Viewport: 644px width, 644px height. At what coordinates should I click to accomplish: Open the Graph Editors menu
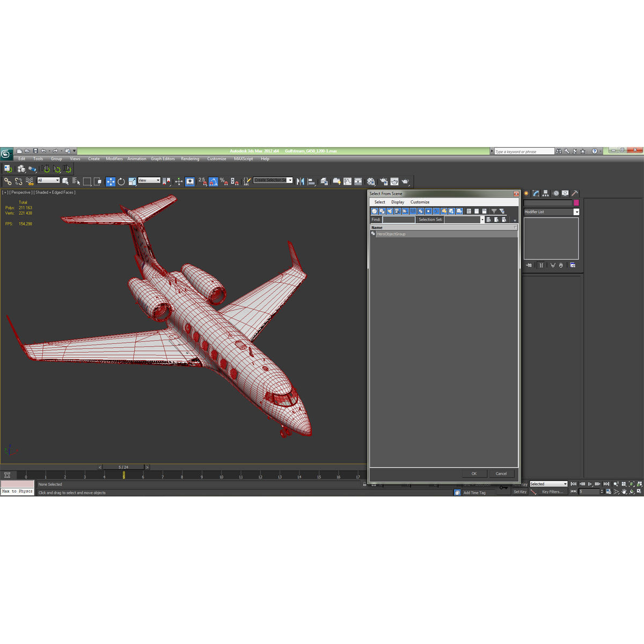163,159
